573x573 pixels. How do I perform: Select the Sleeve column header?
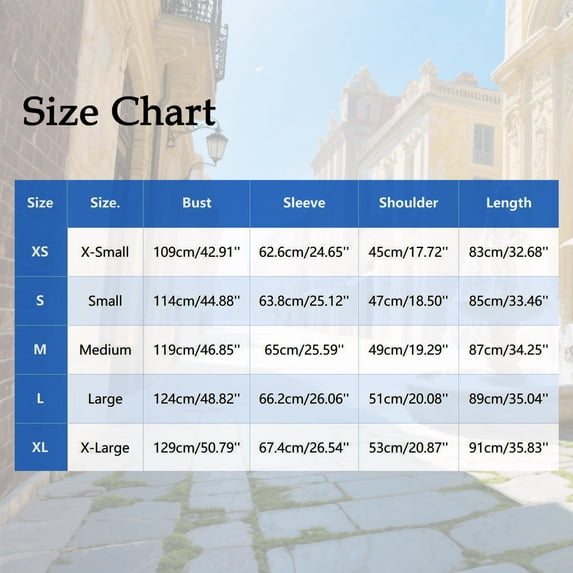(304, 203)
